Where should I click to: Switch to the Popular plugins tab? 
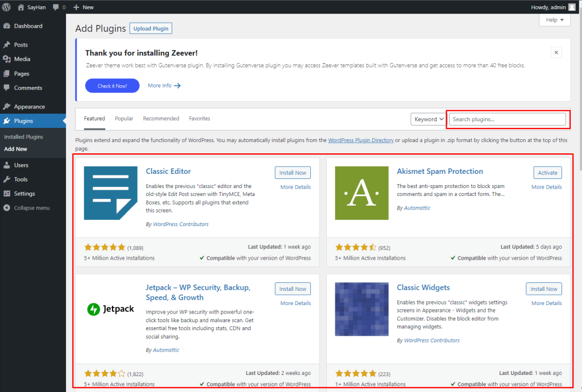124,118
